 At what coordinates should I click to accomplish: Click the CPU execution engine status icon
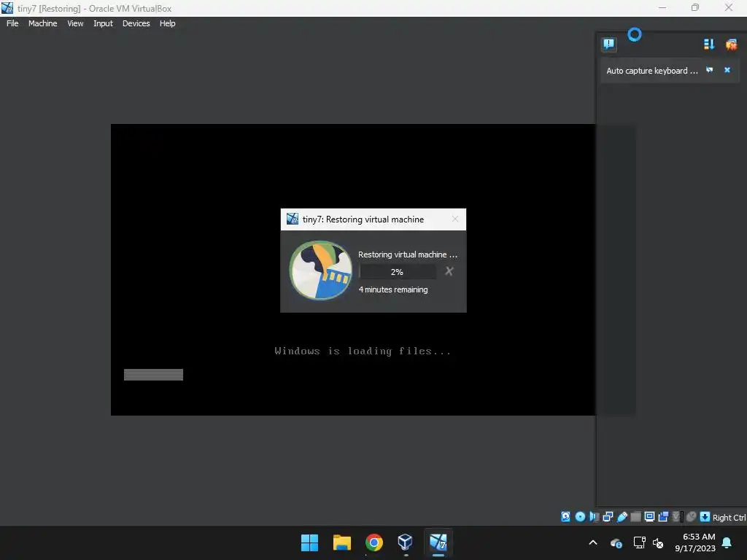tap(677, 517)
